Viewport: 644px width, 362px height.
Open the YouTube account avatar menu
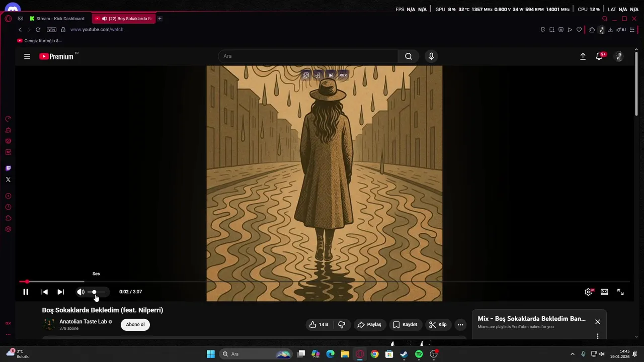(619, 56)
